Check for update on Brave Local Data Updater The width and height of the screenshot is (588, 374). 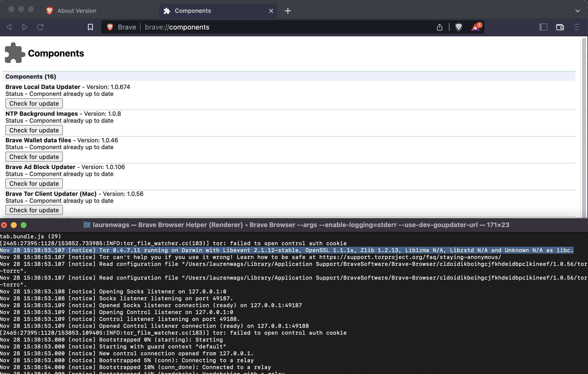tap(34, 103)
